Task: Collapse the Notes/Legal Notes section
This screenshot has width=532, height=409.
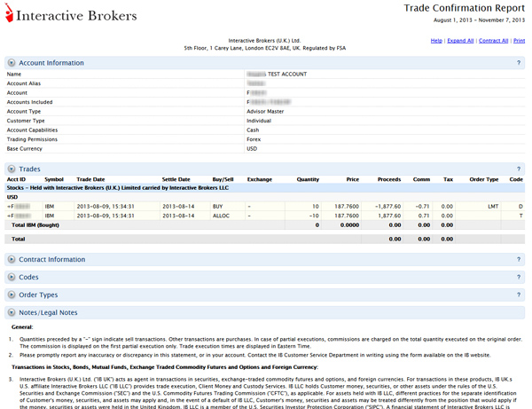Action: [x=11, y=312]
